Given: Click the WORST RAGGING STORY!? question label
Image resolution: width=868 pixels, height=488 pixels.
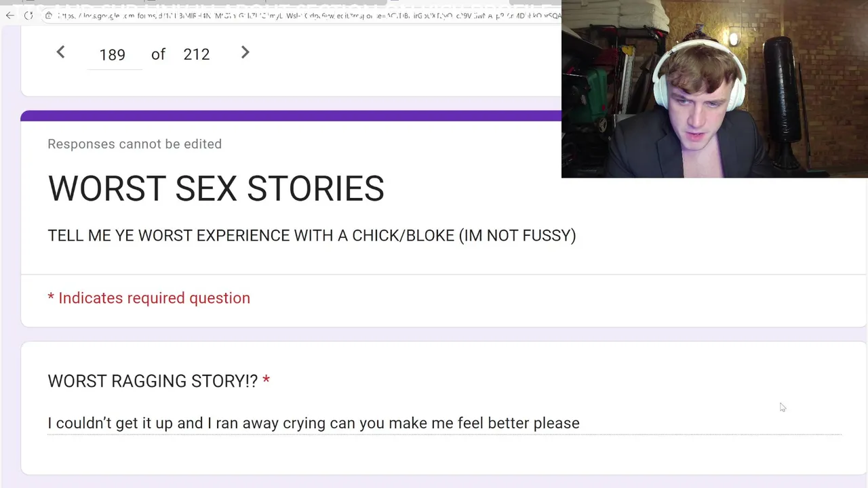Looking at the screenshot, I should click(x=153, y=381).
